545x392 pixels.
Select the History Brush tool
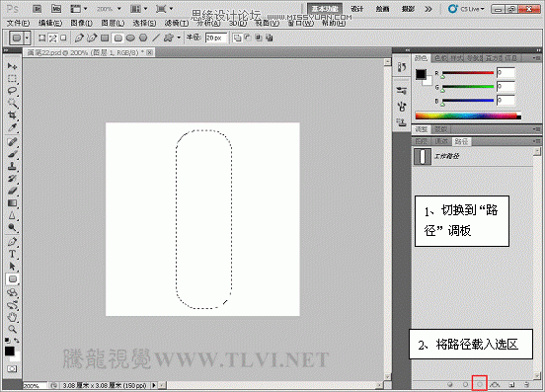tap(12, 179)
